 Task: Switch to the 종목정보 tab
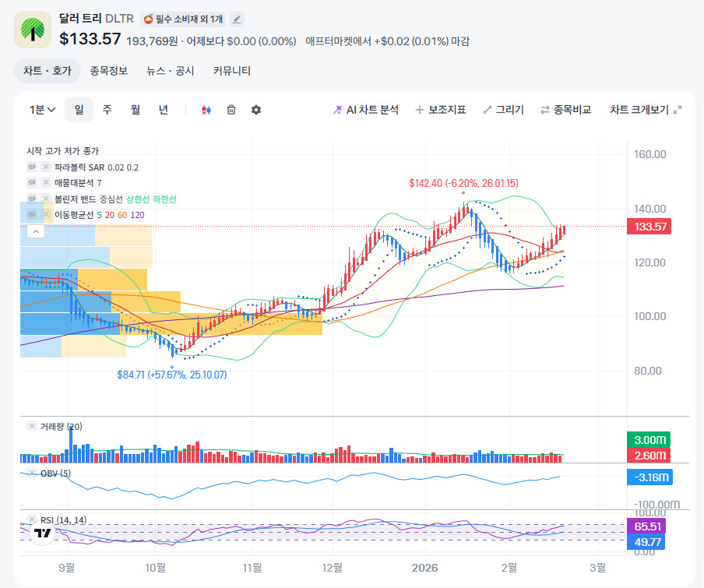click(x=109, y=71)
